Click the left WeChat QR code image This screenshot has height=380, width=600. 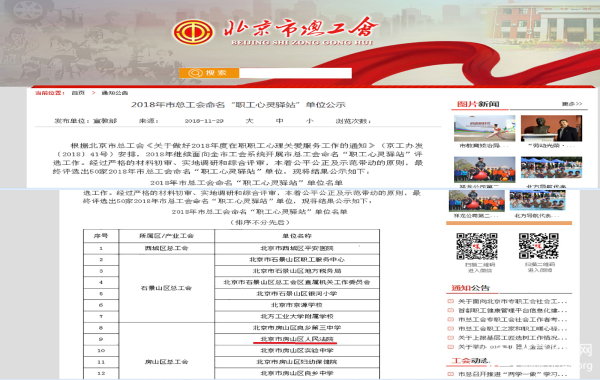click(x=476, y=246)
